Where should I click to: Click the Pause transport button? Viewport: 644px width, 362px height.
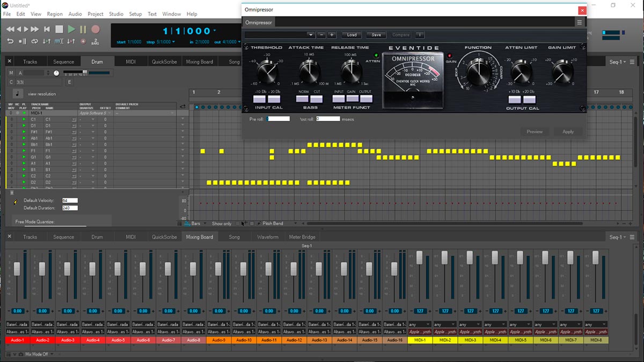[83, 29]
